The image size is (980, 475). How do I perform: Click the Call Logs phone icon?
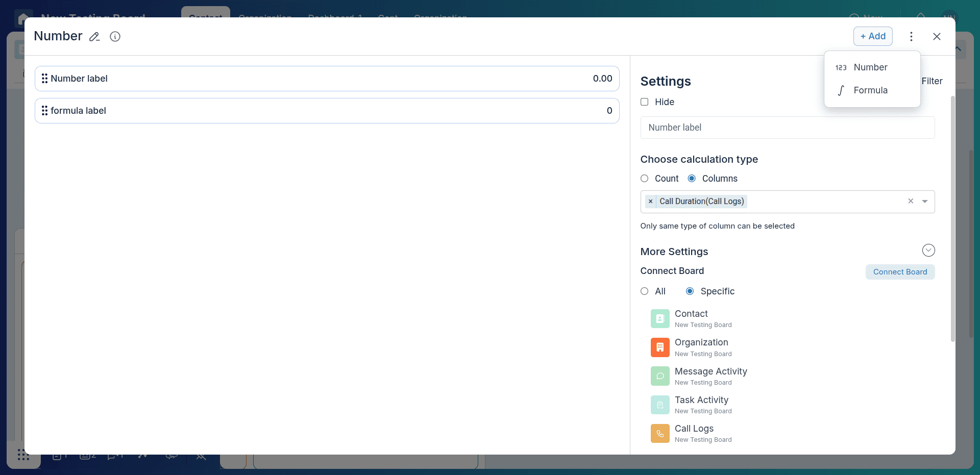tap(660, 433)
